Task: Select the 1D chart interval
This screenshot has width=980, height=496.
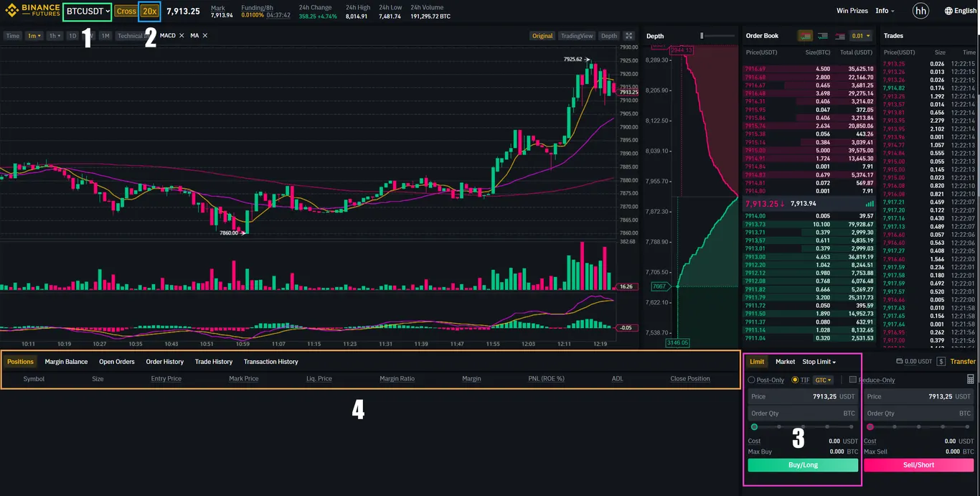Action: [72, 36]
